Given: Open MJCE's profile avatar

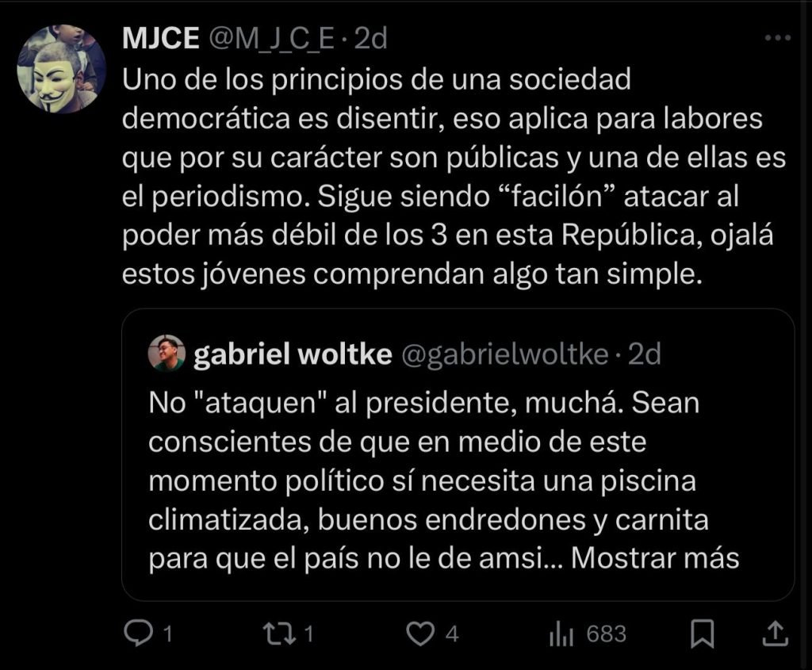Looking at the screenshot, I should (57, 69).
